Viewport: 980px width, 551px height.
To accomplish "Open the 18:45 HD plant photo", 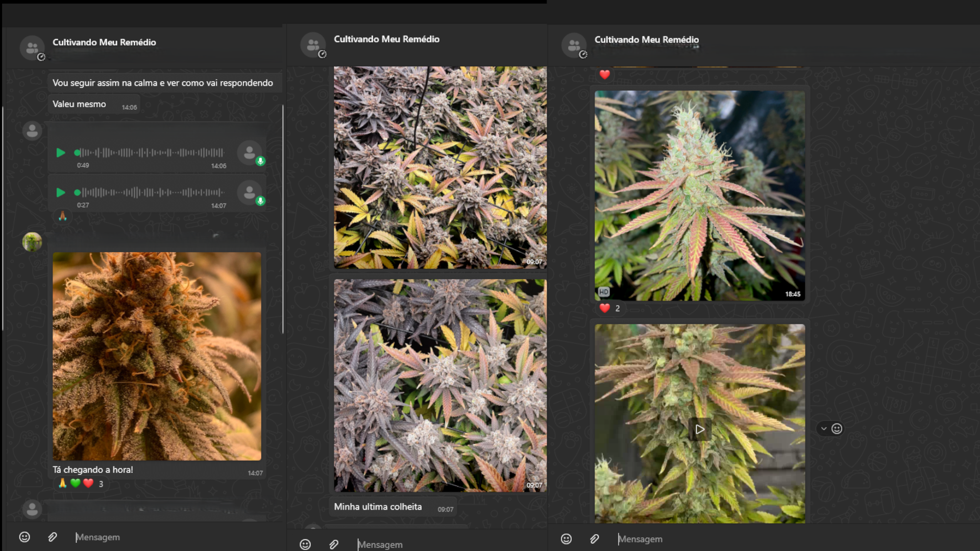I will [700, 195].
